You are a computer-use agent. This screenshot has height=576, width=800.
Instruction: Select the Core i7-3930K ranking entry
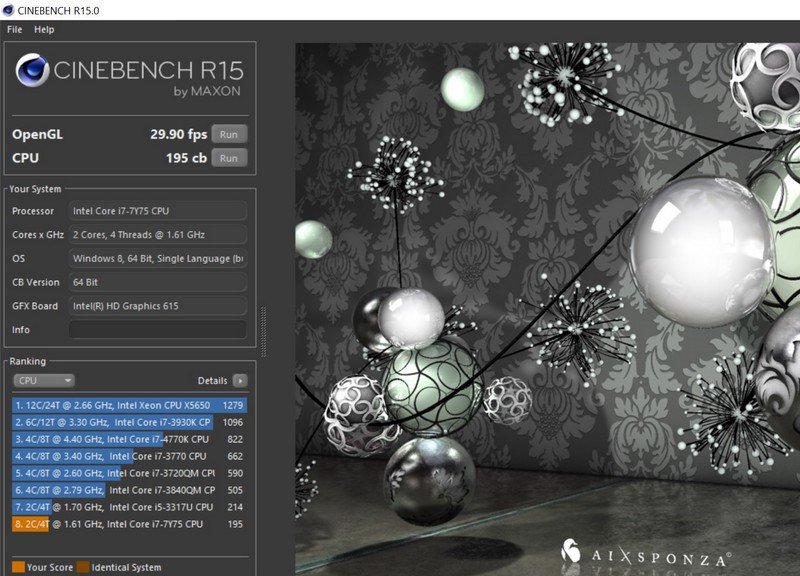click(129, 422)
